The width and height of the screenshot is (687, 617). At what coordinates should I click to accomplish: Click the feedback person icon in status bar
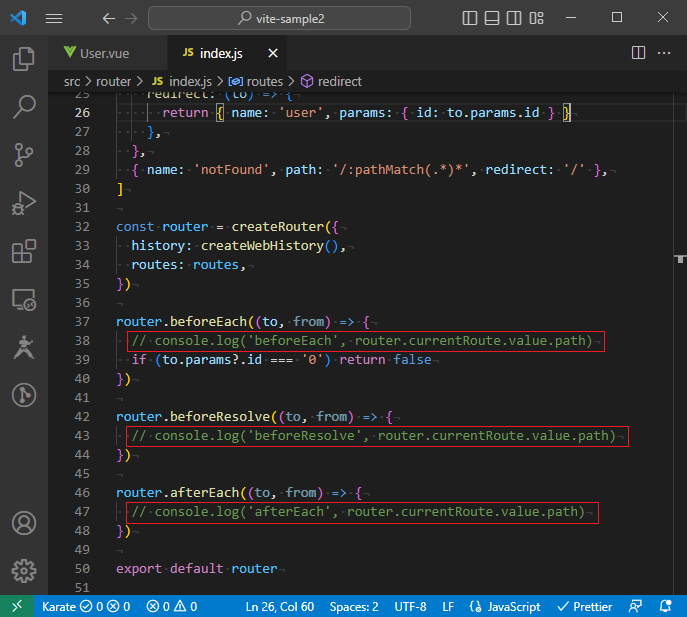[635, 606]
